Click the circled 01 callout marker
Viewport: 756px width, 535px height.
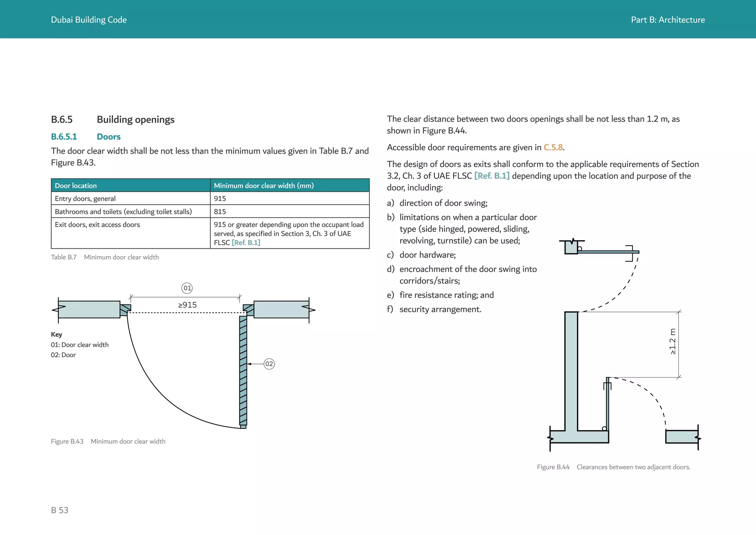(187, 288)
